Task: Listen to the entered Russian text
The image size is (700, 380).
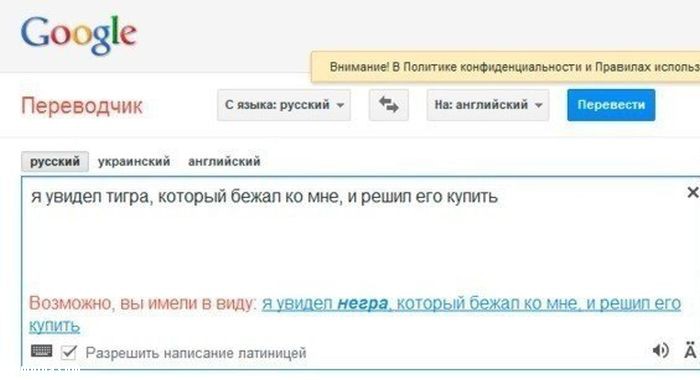Action: (x=661, y=351)
